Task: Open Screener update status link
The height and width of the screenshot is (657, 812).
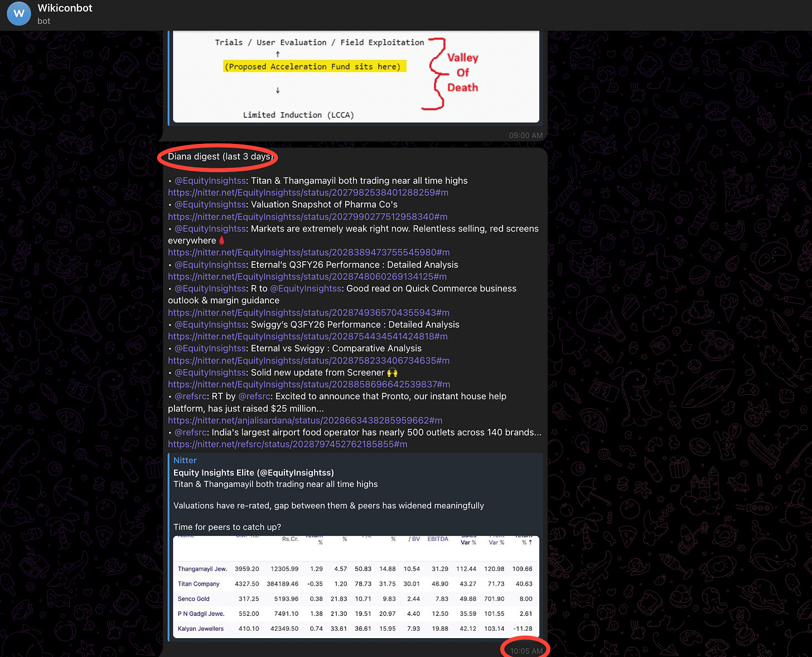Action: [x=309, y=384]
